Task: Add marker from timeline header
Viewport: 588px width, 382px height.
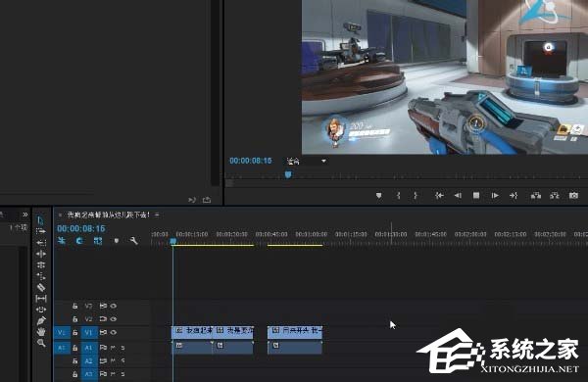Action: coord(117,241)
